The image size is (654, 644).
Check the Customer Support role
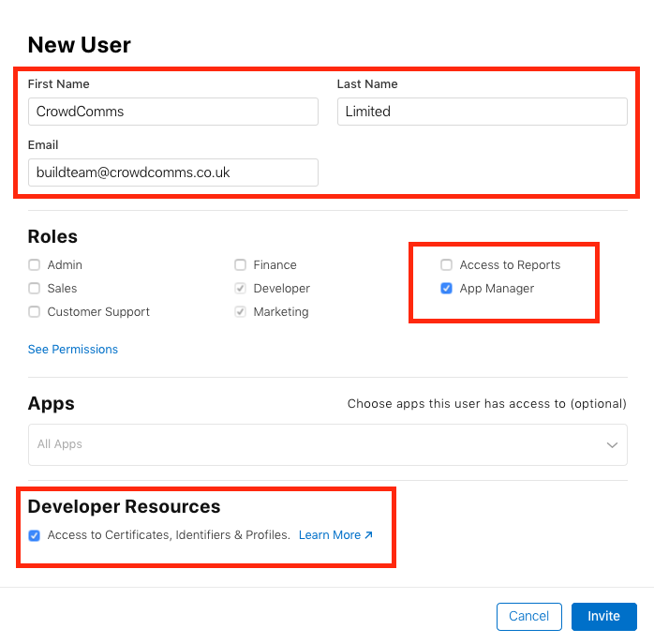[35, 312]
